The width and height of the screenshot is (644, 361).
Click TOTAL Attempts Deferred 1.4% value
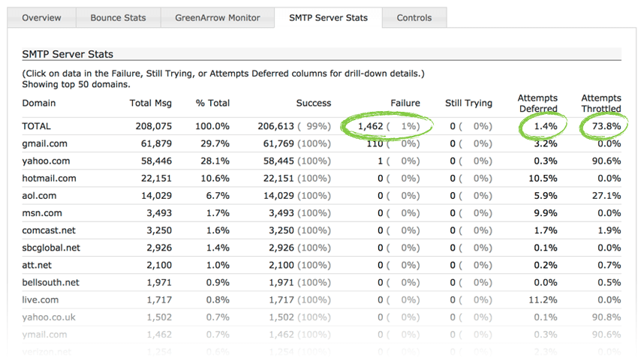pyautogui.click(x=545, y=126)
